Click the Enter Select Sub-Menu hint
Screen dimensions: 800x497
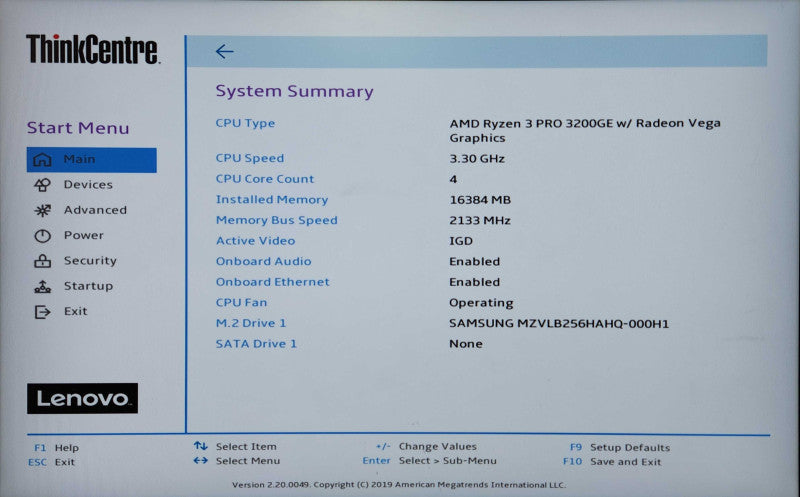pos(430,461)
